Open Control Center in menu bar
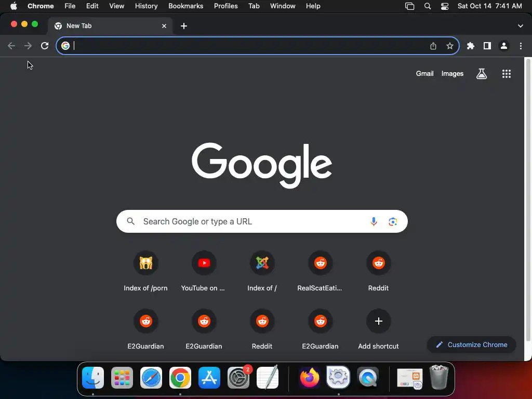The width and height of the screenshot is (532, 399). point(445,6)
